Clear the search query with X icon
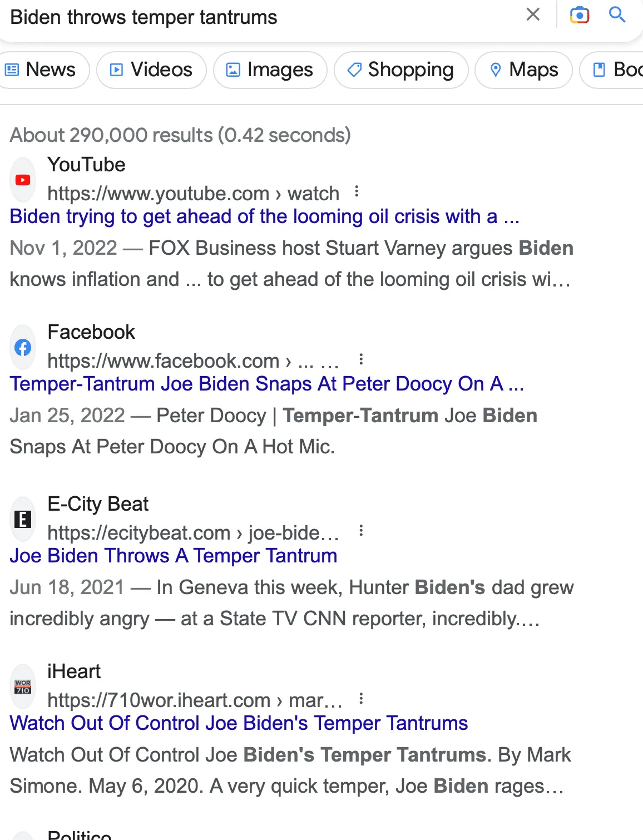 tap(533, 15)
